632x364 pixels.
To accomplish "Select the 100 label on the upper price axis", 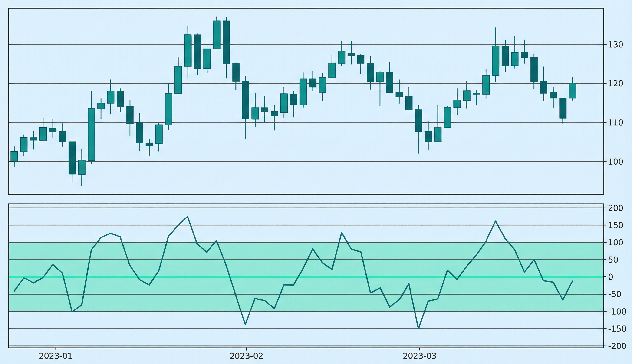I will (x=616, y=162).
